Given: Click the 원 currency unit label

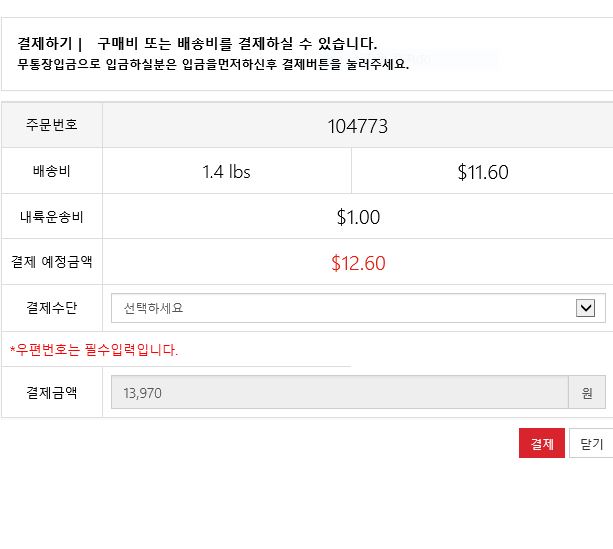Looking at the screenshot, I should pos(587,393).
